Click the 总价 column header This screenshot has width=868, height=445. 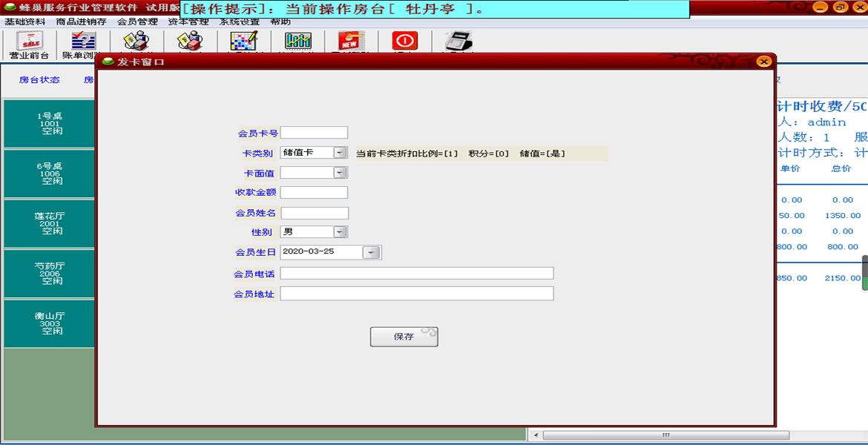click(x=841, y=169)
